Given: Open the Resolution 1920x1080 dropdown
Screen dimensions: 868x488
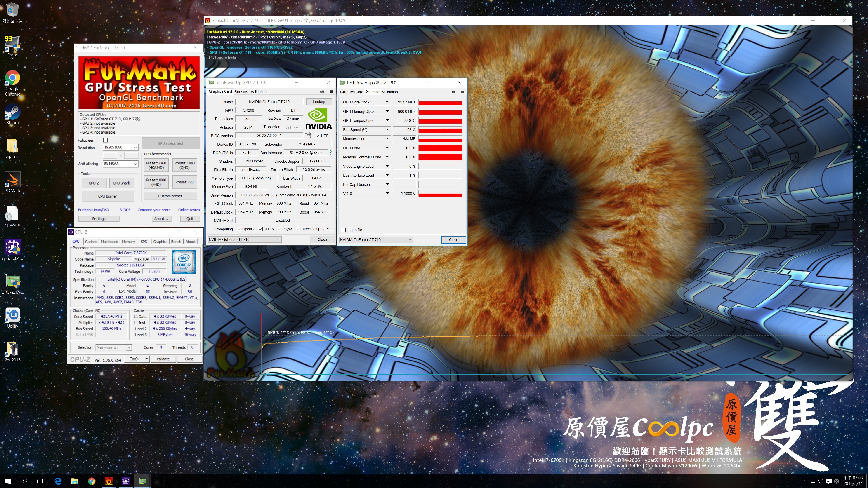Looking at the screenshot, I should tap(120, 147).
